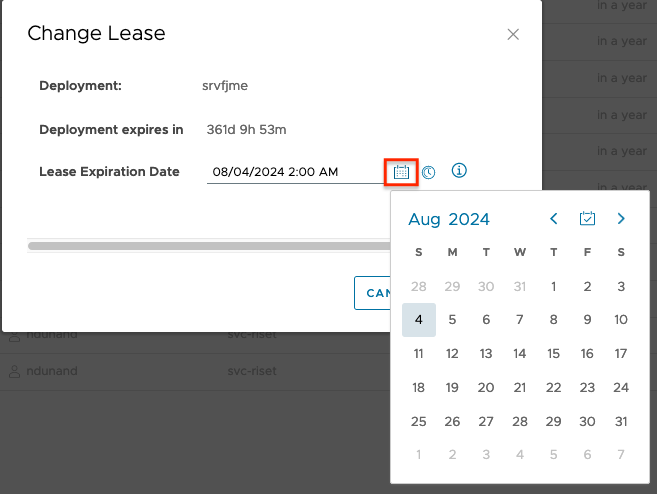Choose September 7 in the calendar

click(x=621, y=455)
